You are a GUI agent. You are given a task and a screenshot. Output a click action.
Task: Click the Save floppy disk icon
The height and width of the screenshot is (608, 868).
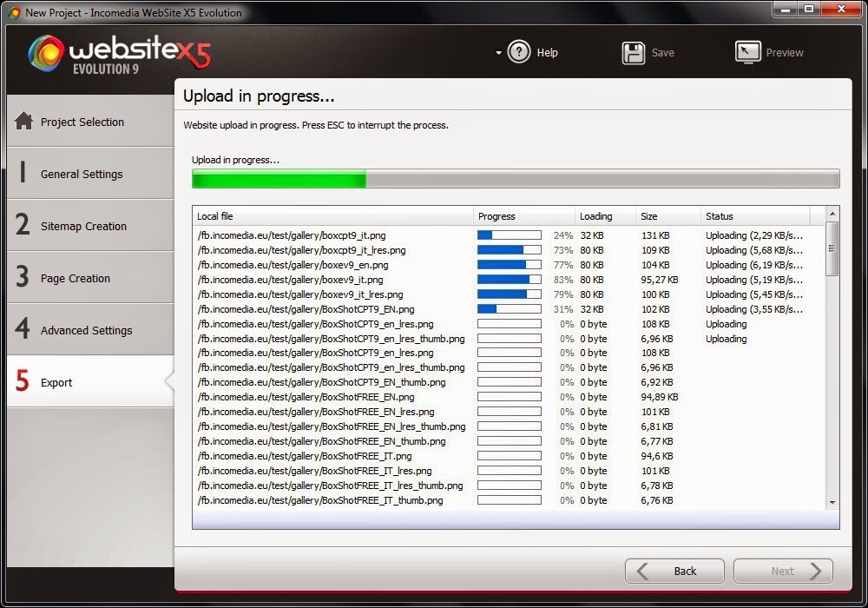(634, 53)
